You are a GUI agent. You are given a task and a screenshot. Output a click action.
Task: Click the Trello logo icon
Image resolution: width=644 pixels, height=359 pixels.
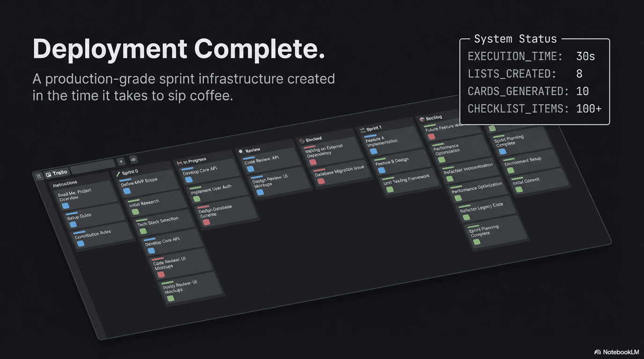point(48,174)
